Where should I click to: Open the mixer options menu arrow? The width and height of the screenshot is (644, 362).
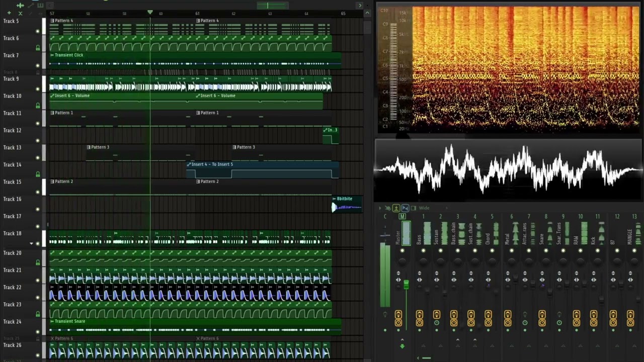[x=380, y=208]
